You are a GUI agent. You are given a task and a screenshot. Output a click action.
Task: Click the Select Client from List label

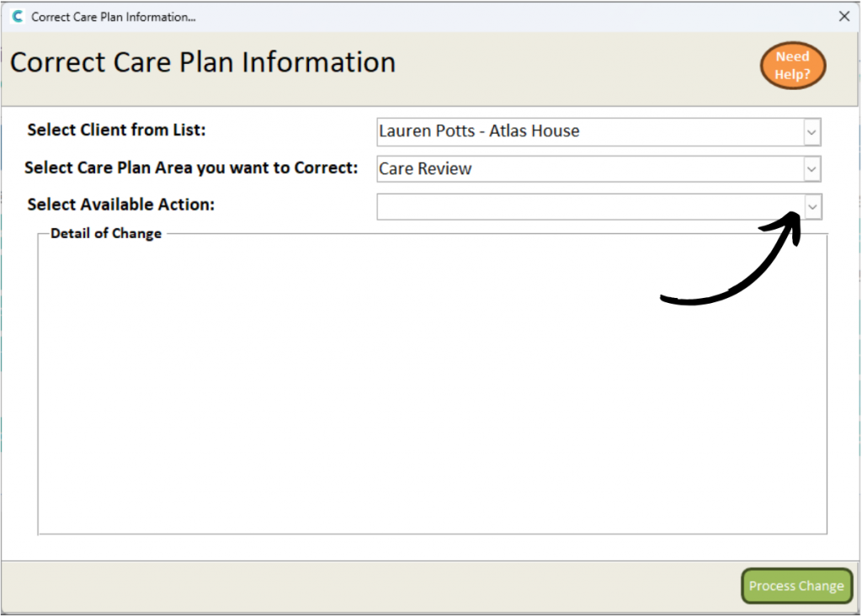tap(116, 130)
